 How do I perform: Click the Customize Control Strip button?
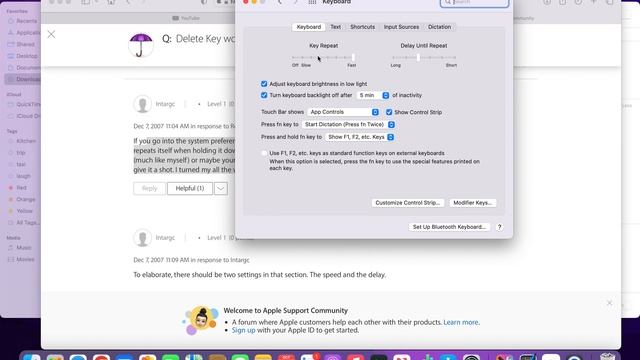(x=408, y=203)
